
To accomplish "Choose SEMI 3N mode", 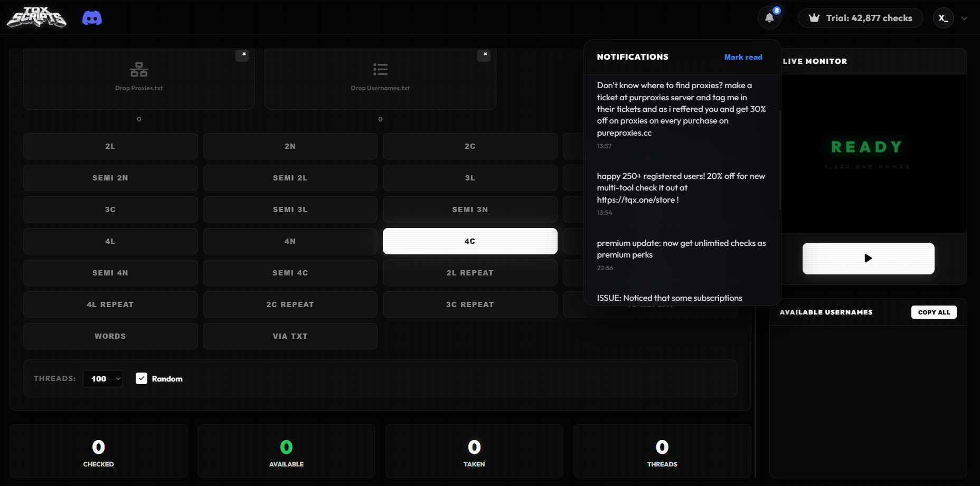I will point(470,209).
